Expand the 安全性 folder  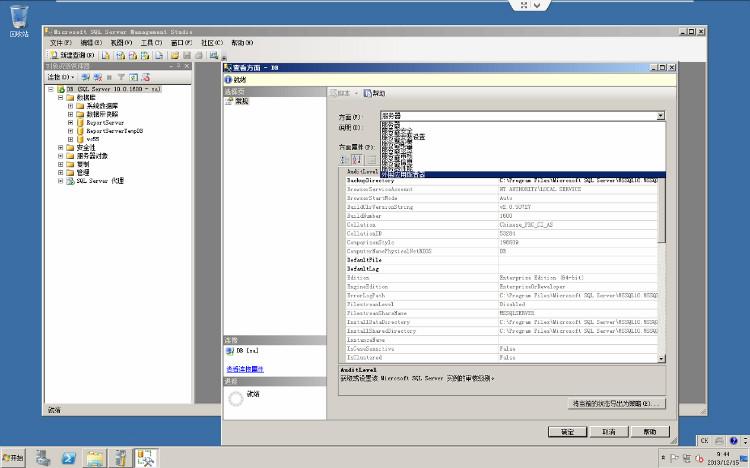pos(60,147)
